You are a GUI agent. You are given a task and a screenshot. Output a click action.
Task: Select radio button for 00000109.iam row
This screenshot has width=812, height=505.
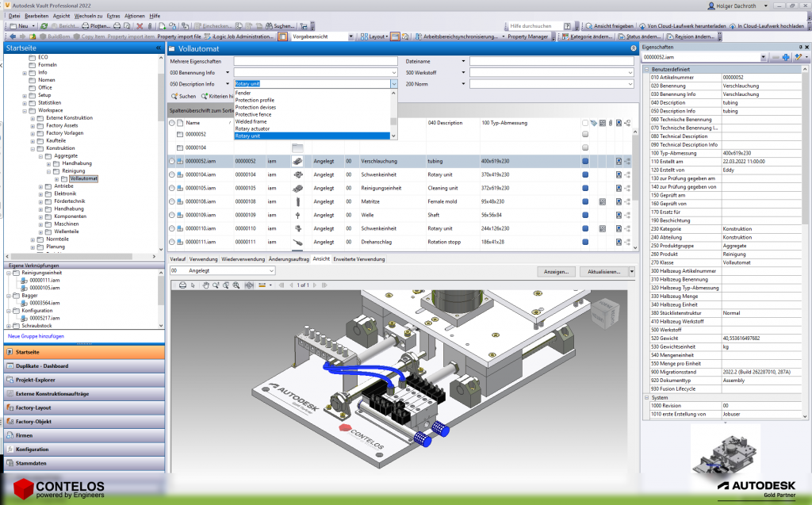pos(172,215)
